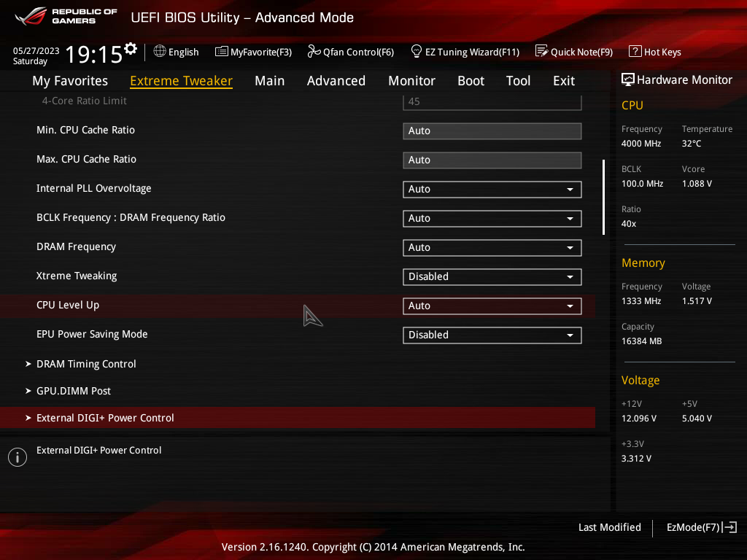The width and height of the screenshot is (747, 560).
Task: Click the Hardware Monitor screen icon
Action: click(628, 79)
